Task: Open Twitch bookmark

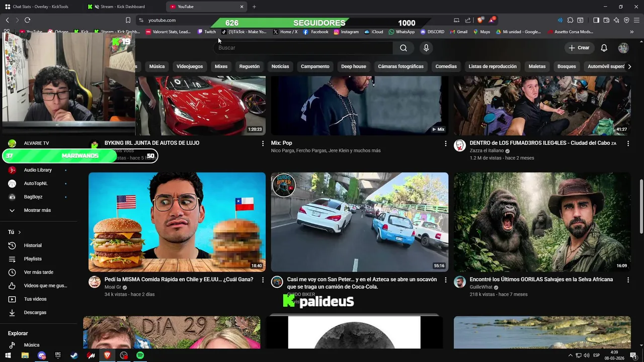Action: 207,32
